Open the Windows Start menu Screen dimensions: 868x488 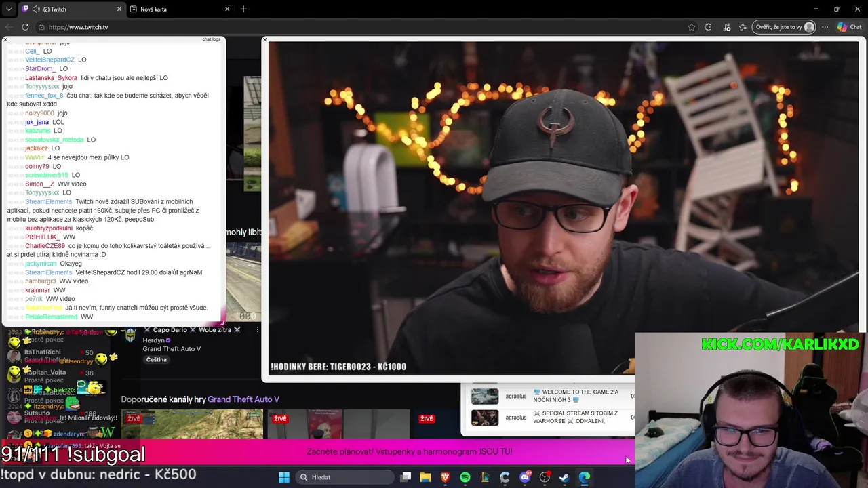(x=284, y=477)
